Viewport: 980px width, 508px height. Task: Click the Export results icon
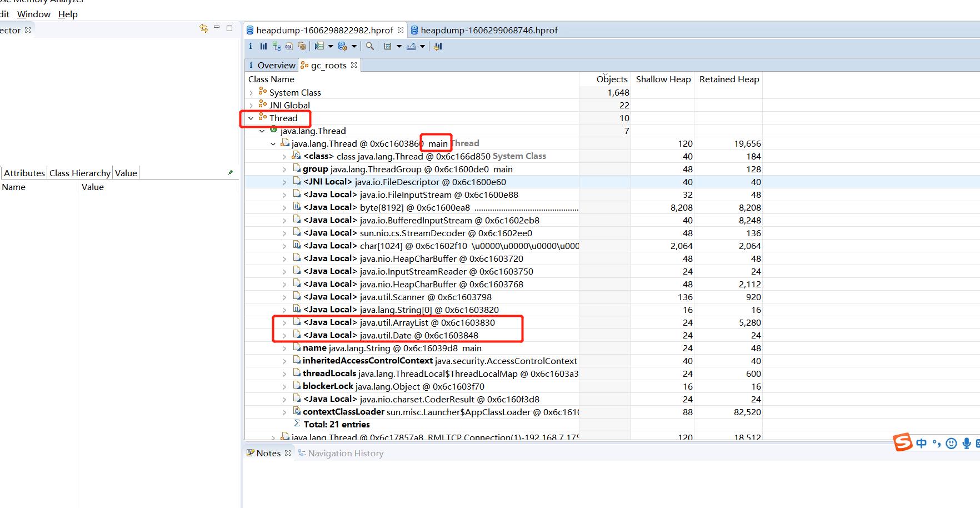point(411,46)
